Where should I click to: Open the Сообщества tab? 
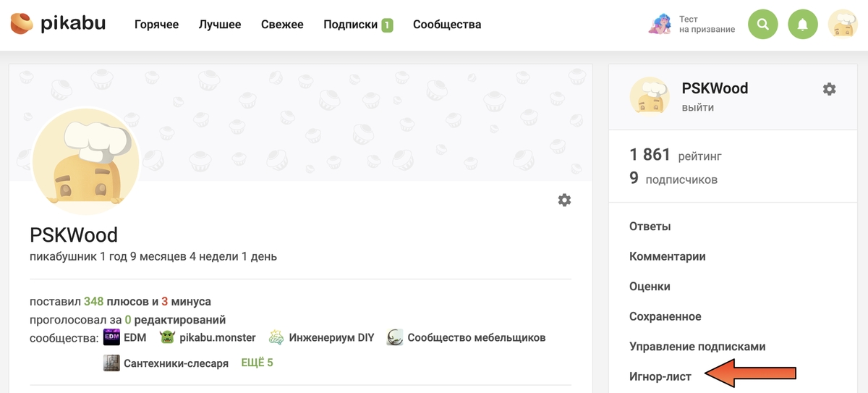[447, 25]
